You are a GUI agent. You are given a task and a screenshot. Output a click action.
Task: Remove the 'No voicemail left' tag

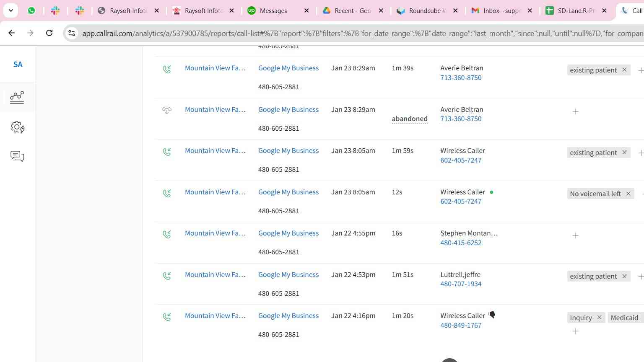click(x=628, y=194)
